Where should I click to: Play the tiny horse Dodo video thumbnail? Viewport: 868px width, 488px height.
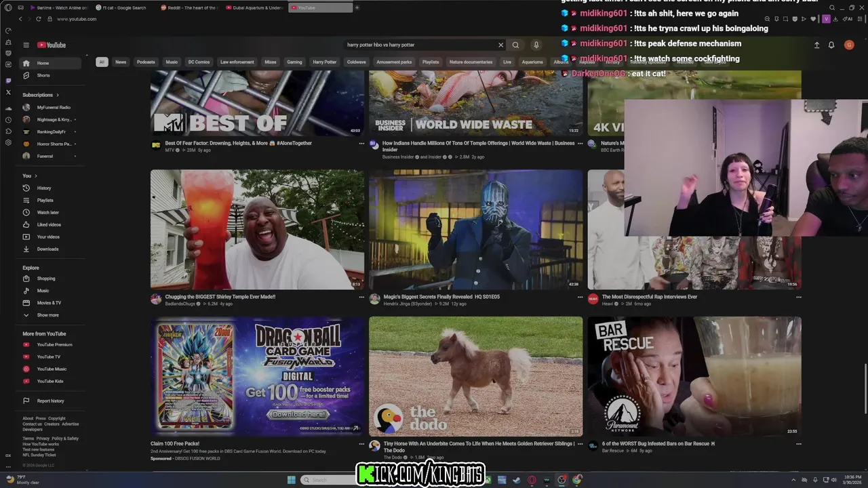click(475, 376)
